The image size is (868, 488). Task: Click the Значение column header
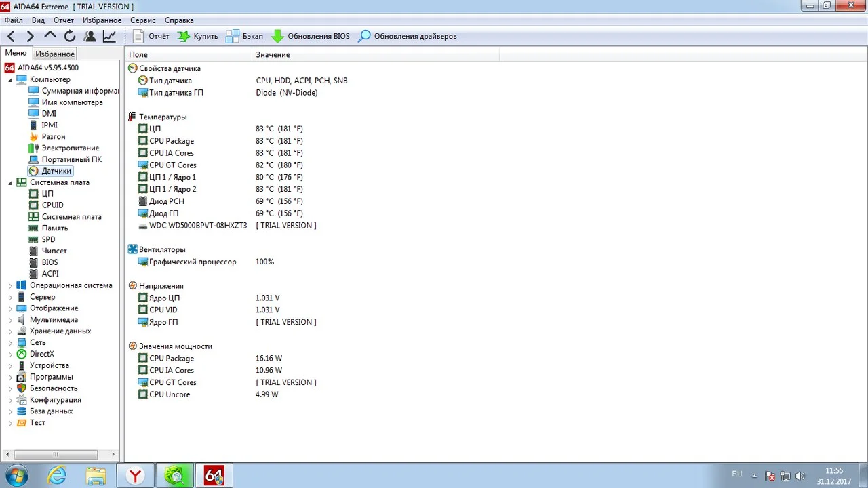(273, 54)
